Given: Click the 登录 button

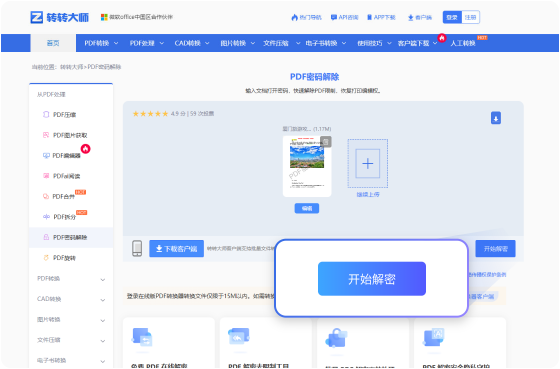Looking at the screenshot, I should coord(452,17).
